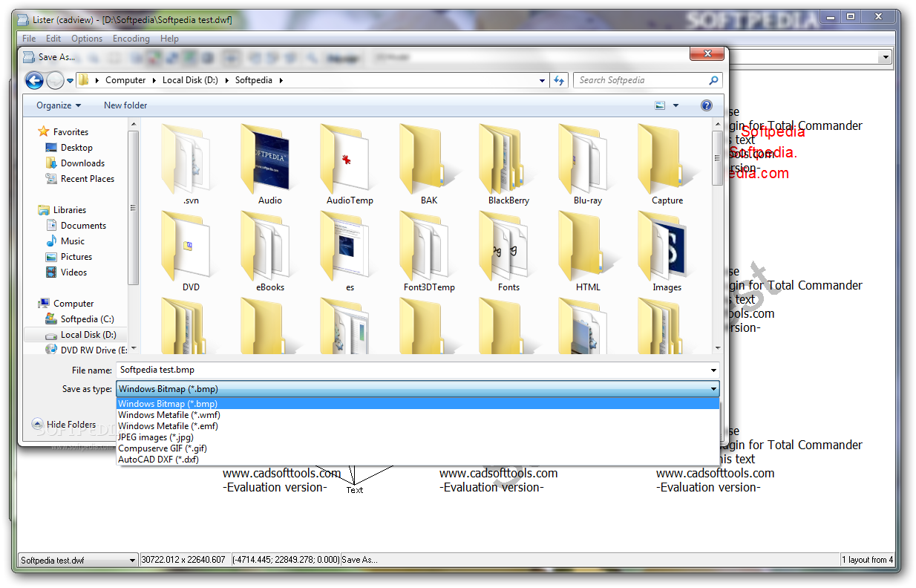The width and height of the screenshot is (916, 588).
Task: Open the eBooks folder
Action: 269,252
